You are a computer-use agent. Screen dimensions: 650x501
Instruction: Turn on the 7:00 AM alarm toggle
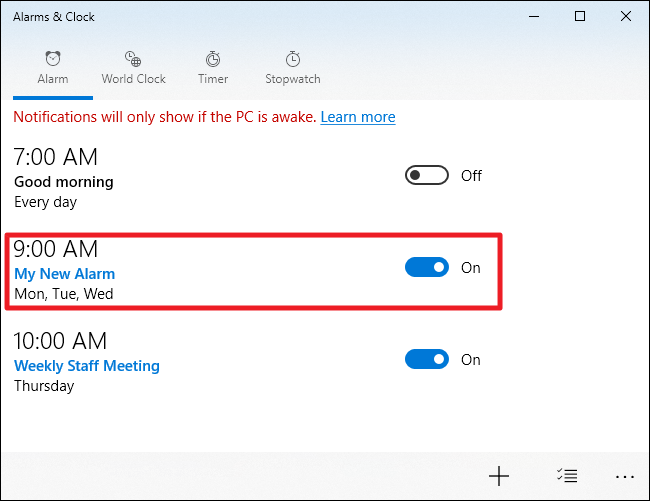click(x=426, y=176)
